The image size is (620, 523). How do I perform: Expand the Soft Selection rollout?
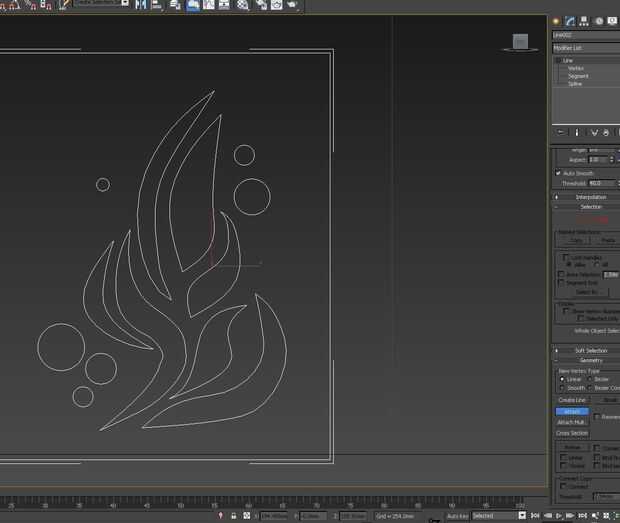click(591, 351)
